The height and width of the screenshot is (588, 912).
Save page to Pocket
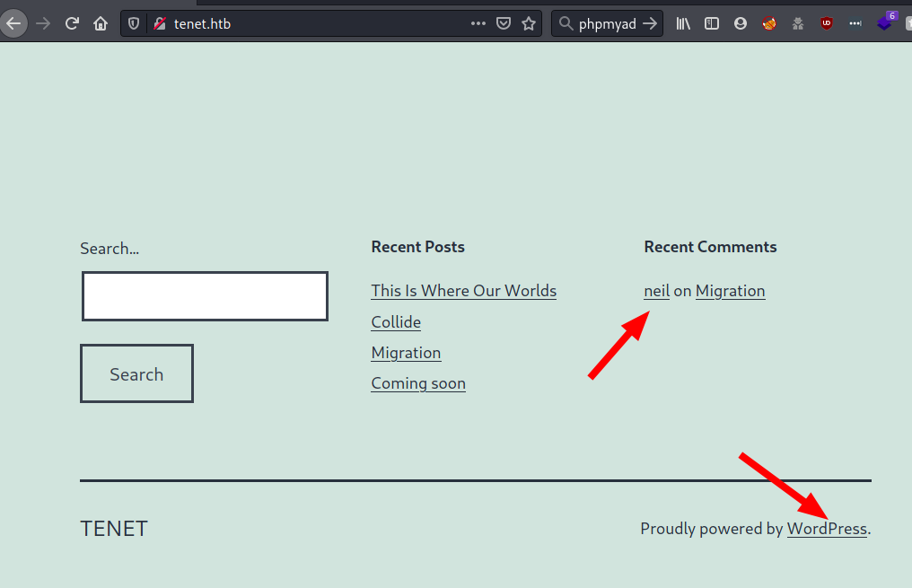click(504, 24)
